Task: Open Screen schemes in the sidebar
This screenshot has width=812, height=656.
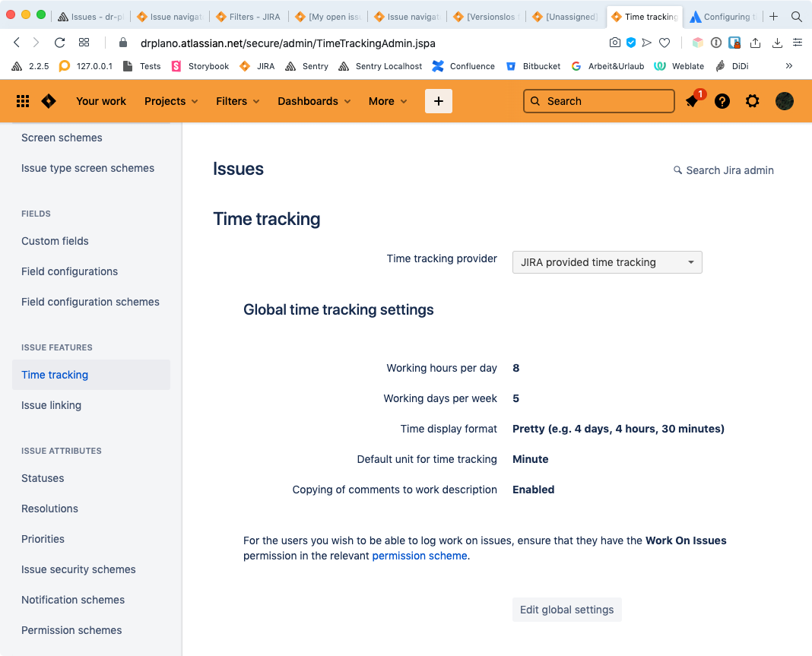Action: point(62,138)
